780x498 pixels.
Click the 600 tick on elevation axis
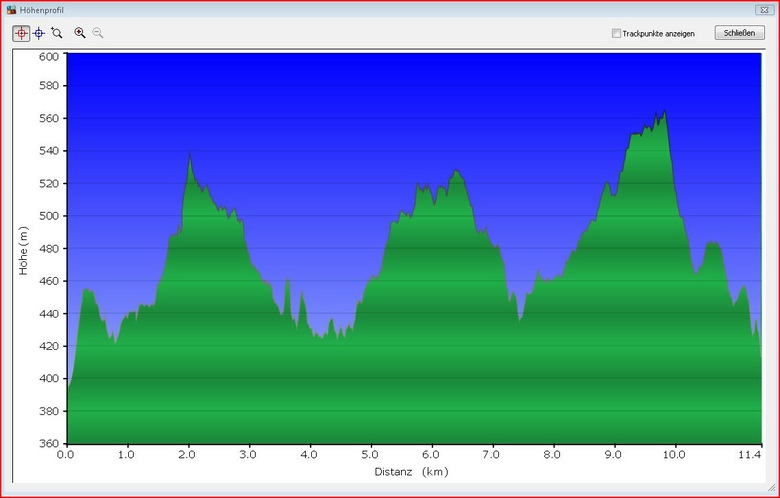49,56
